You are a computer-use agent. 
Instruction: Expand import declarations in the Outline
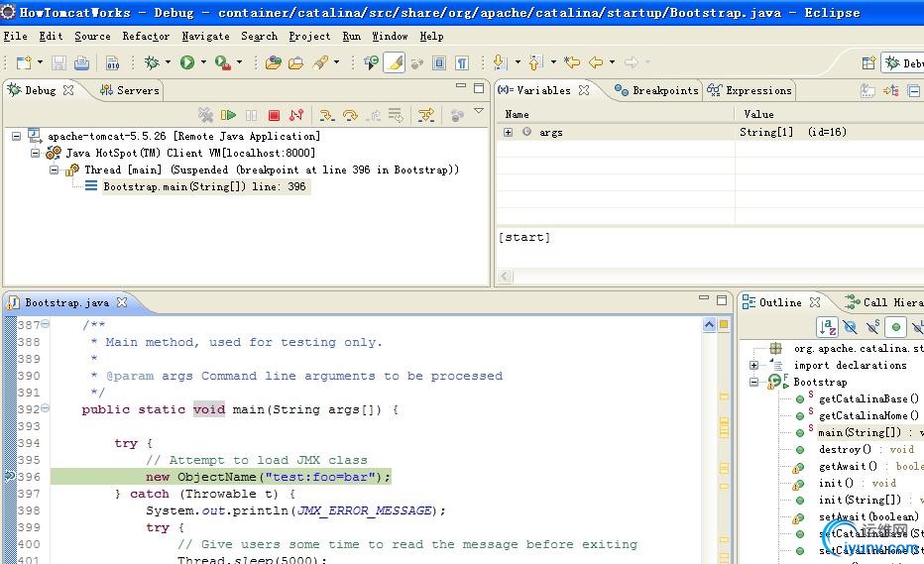tap(753, 366)
